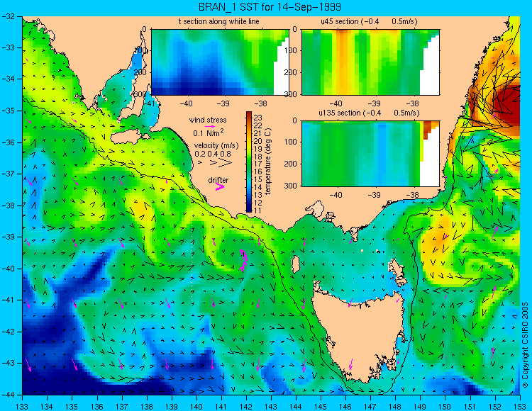Click the 'u45 section' heading
Screen dimensions: 532x411
point(369,22)
